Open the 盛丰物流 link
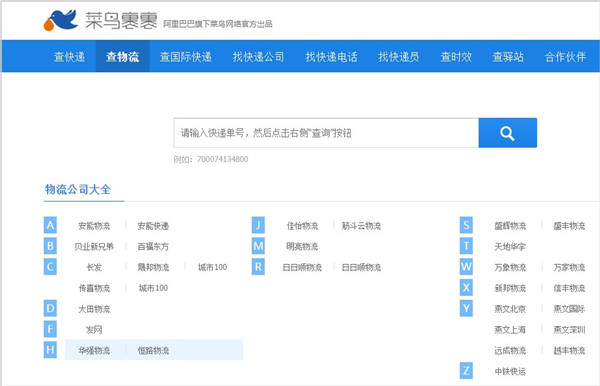Viewport: 600px width, 386px height. pos(569,226)
